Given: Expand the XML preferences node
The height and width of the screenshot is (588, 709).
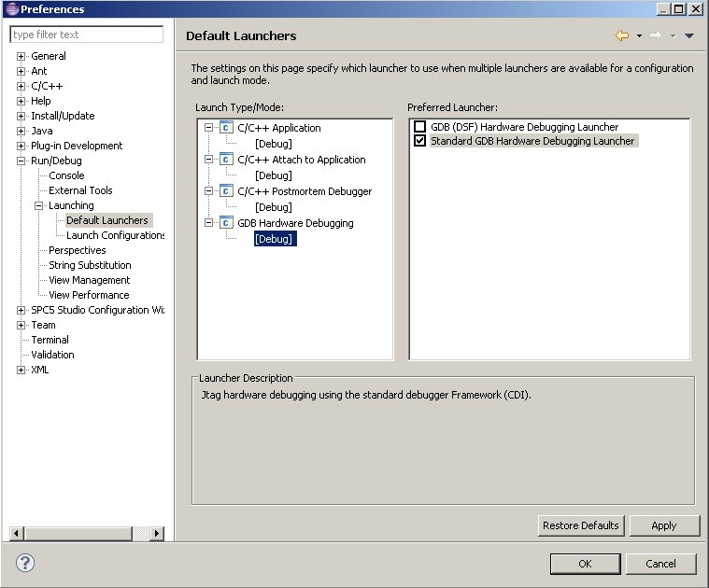Looking at the screenshot, I should (21, 370).
